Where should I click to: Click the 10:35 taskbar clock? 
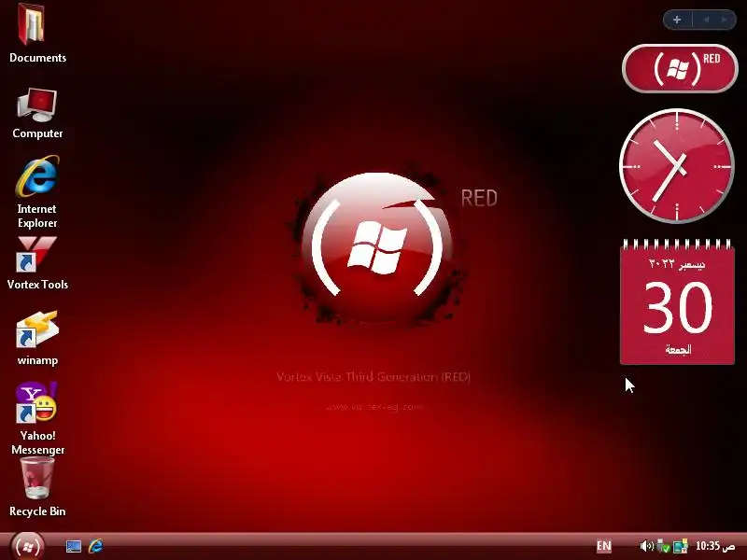point(715,546)
